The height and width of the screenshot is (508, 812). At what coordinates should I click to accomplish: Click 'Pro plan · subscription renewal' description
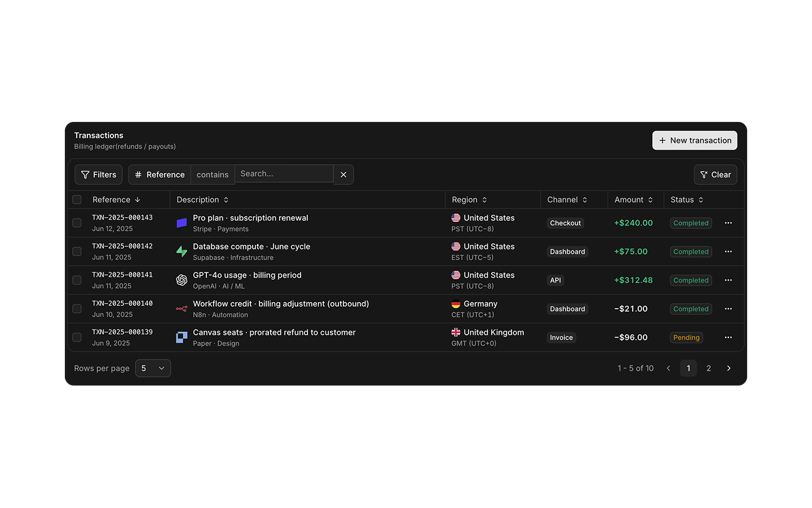pyautogui.click(x=250, y=218)
